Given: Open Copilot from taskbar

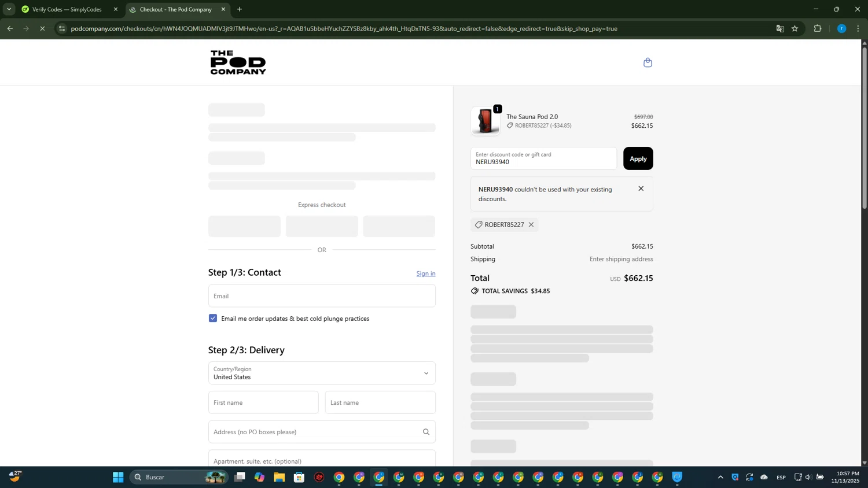Looking at the screenshot, I should [x=259, y=477].
